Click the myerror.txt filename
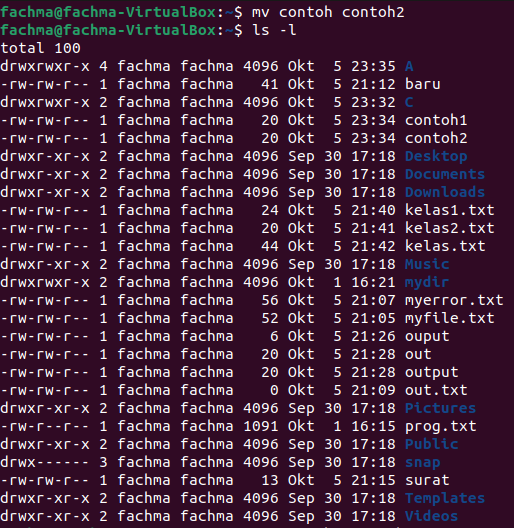 coord(454,301)
